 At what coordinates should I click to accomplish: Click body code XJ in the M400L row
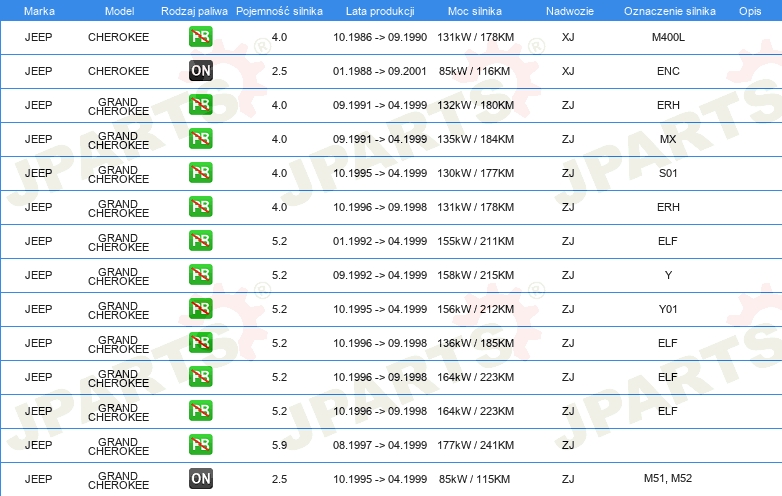pos(568,37)
